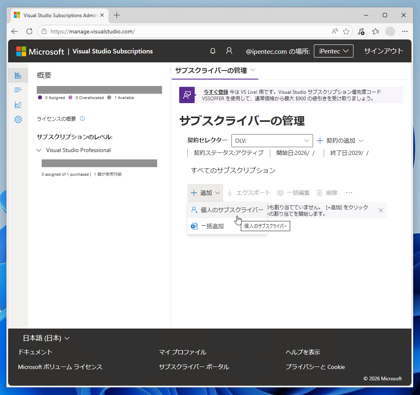420x395 pixels.
Task: Open the favorites list icon
Action: click(x=376, y=31)
